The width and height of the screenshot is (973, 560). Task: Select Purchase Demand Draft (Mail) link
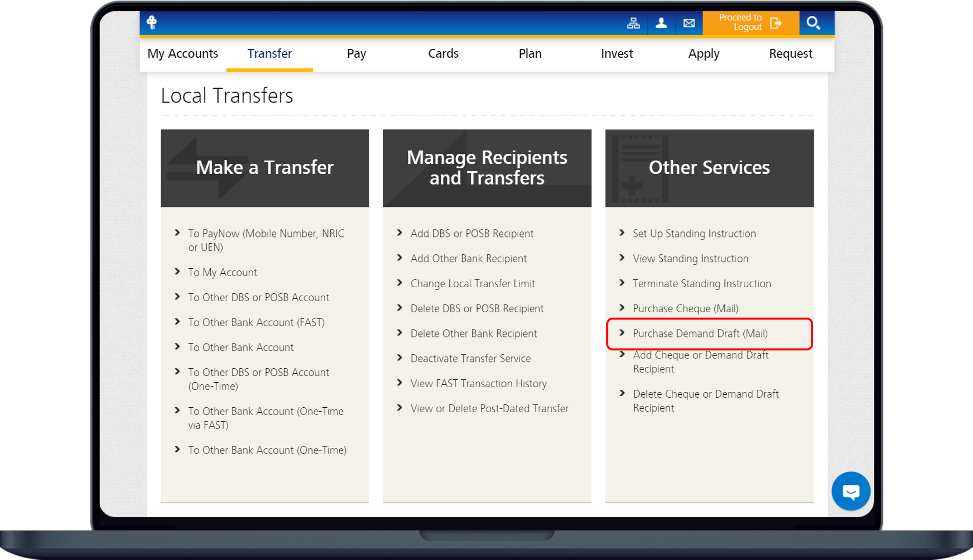point(700,334)
